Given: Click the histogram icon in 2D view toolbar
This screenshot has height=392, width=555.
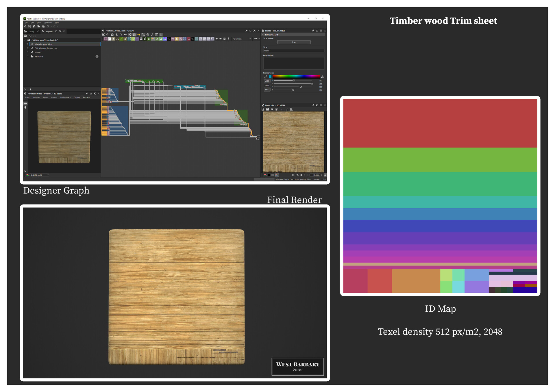Looking at the screenshot, I should pos(291,109).
